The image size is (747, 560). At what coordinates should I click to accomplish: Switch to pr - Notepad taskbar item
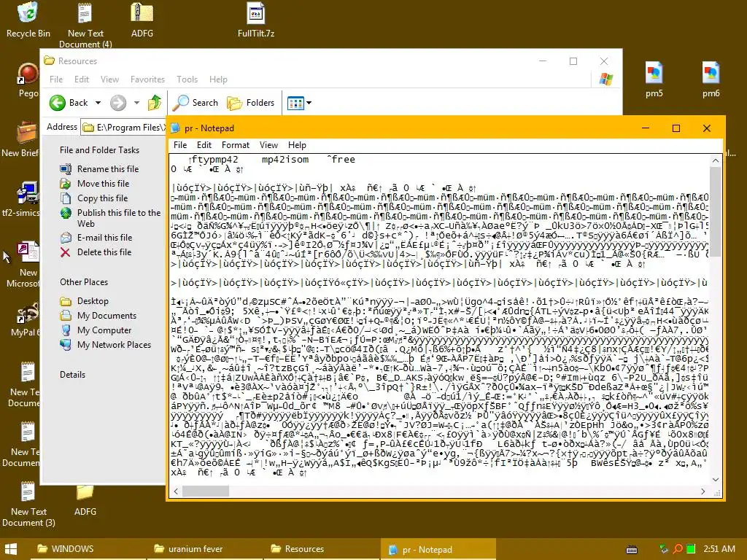tap(438, 549)
